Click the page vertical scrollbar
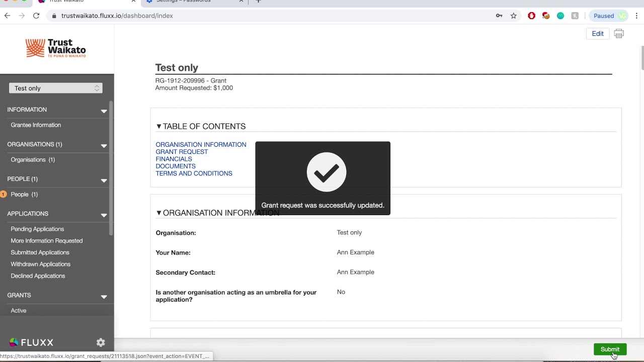Image resolution: width=644 pixels, height=362 pixels. (x=642, y=58)
